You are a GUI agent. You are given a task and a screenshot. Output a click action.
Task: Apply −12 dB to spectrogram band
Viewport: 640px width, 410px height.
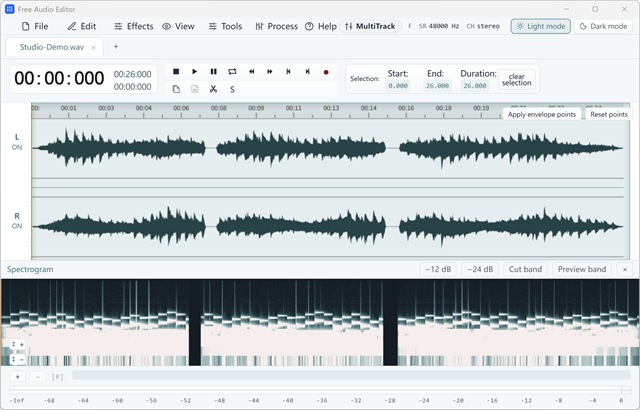pyautogui.click(x=438, y=269)
